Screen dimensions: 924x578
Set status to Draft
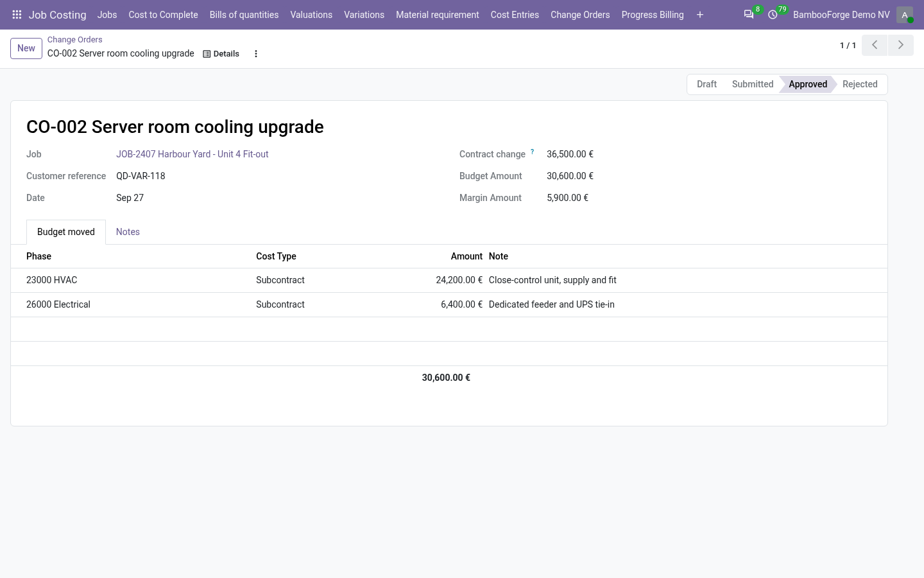[706, 84]
